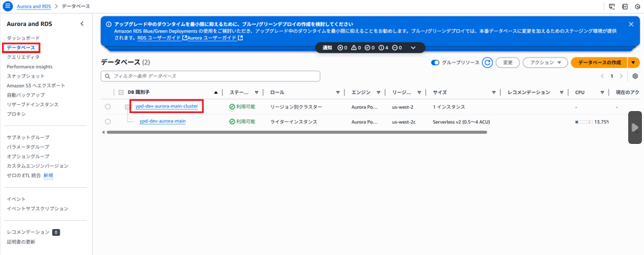The image size is (644, 255).
Task: Sort by サイズ column arrow
Action: click(x=494, y=93)
